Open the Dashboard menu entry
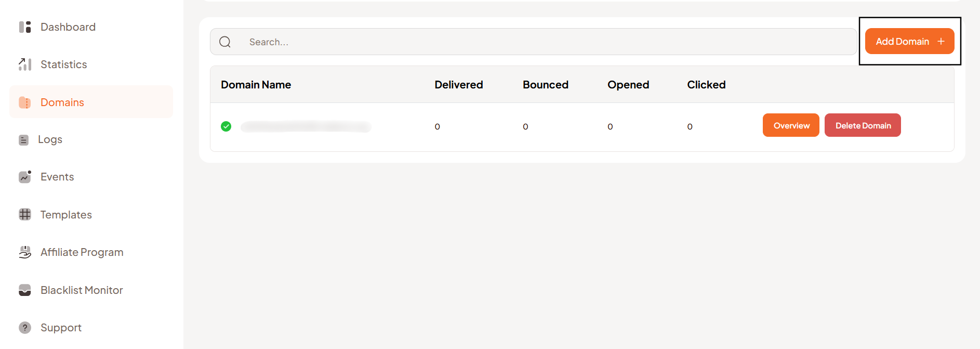Image resolution: width=980 pixels, height=349 pixels. [x=68, y=27]
